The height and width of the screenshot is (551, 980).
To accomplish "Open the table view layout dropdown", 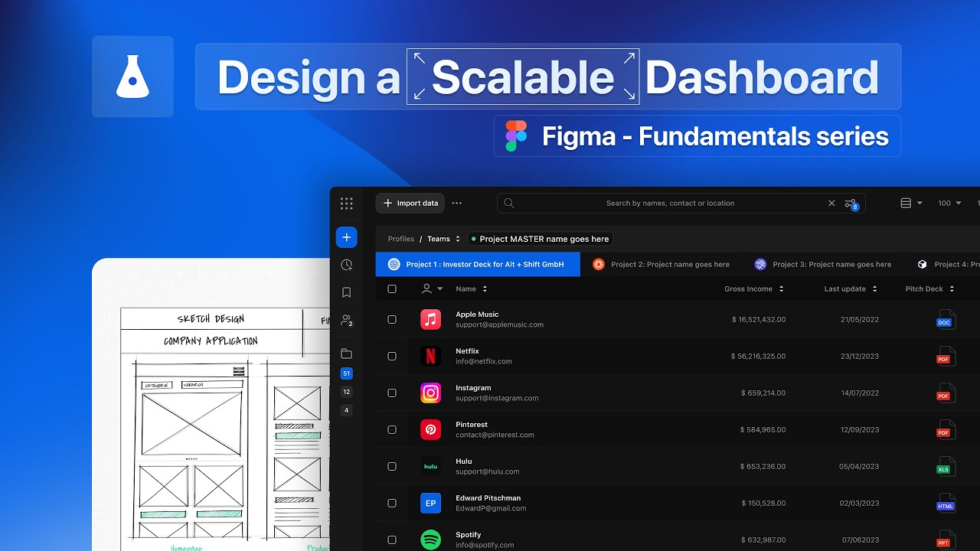I will click(911, 204).
